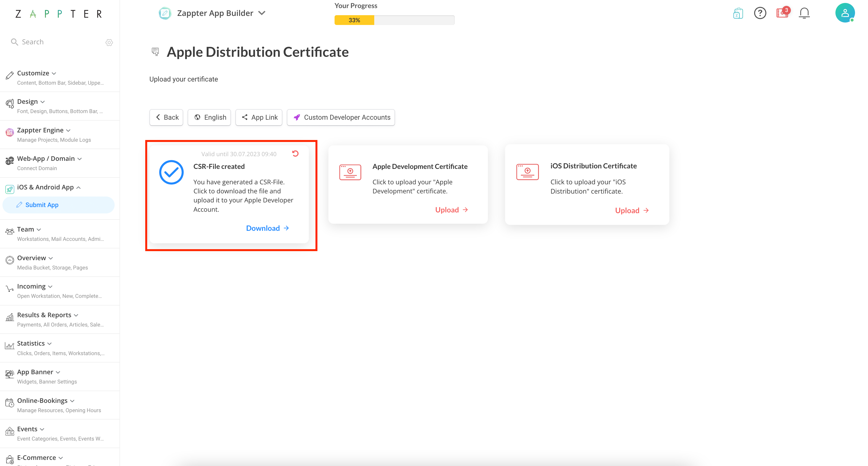This screenshot has width=868, height=466.
Task: Click the 33% progress bar
Action: (x=395, y=20)
